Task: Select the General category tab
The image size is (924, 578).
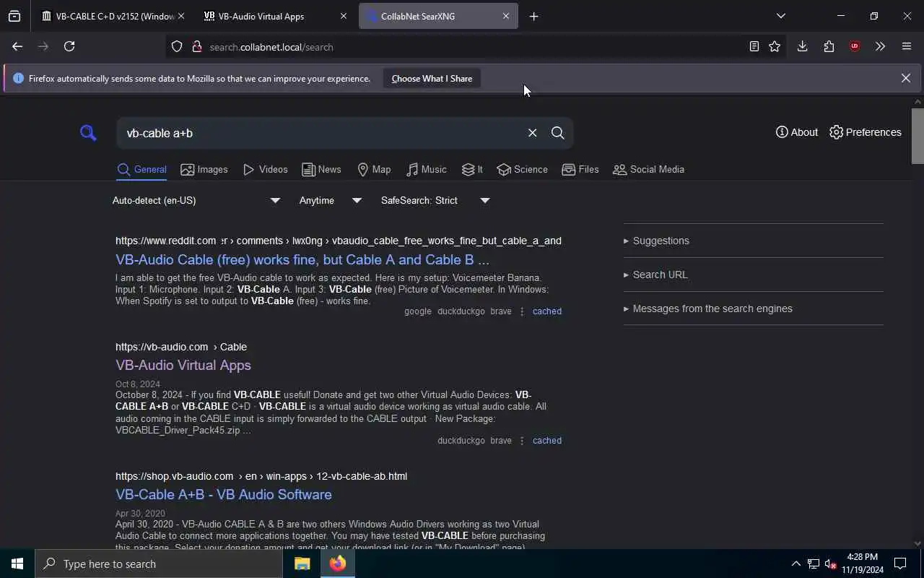Action: (x=141, y=169)
